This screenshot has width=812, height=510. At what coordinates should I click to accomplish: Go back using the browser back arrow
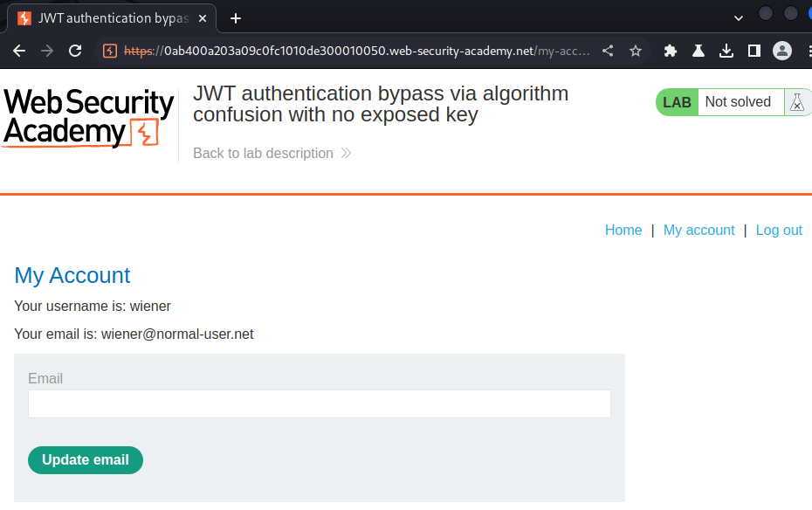pyautogui.click(x=19, y=51)
